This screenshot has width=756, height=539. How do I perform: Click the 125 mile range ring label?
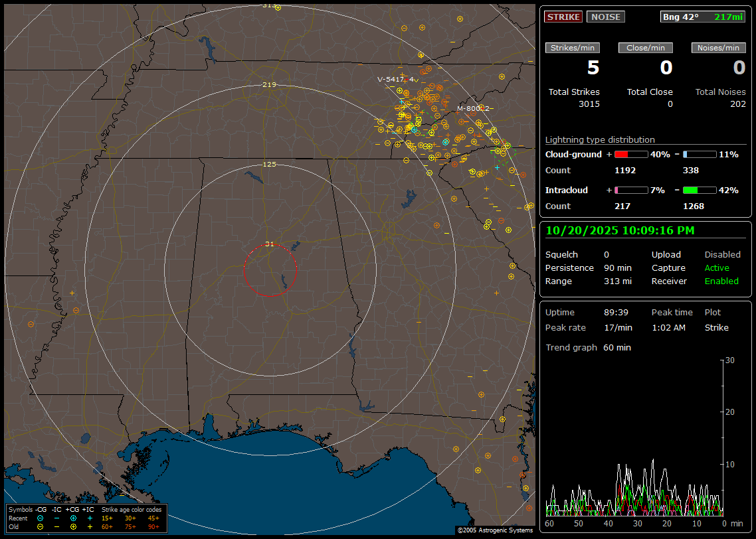pyautogui.click(x=269, y=164)
